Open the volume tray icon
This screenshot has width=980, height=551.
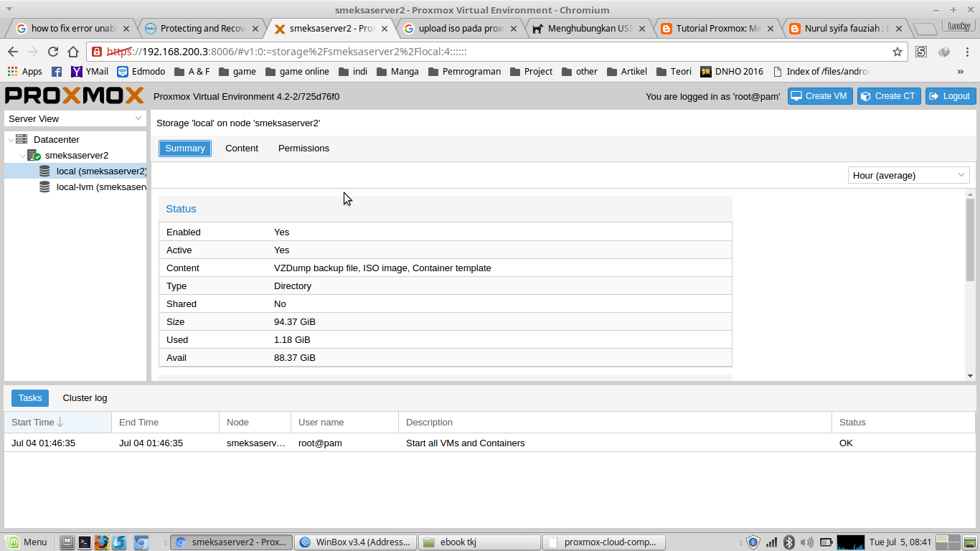(807, 542)
